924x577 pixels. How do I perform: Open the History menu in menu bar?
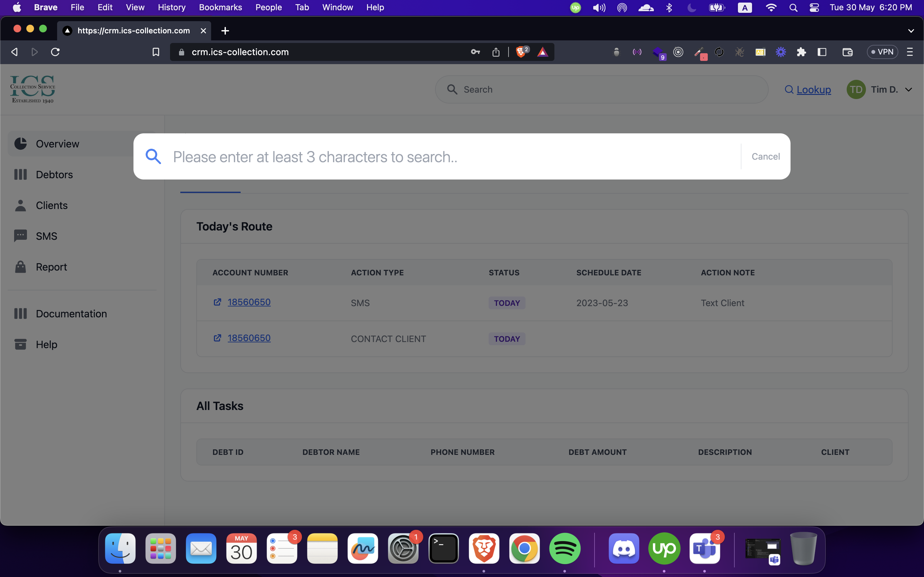[x=171, y=8]
